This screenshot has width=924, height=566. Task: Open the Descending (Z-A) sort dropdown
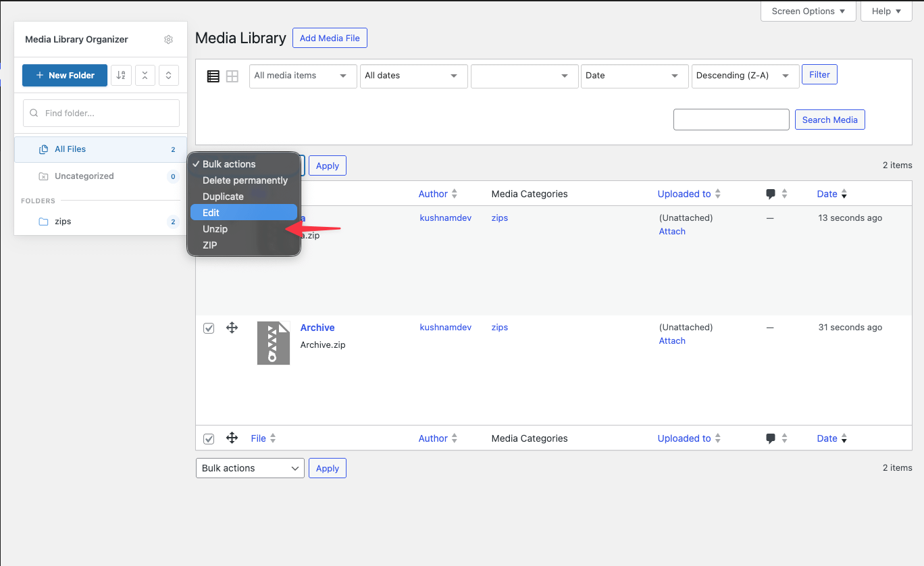745,76
